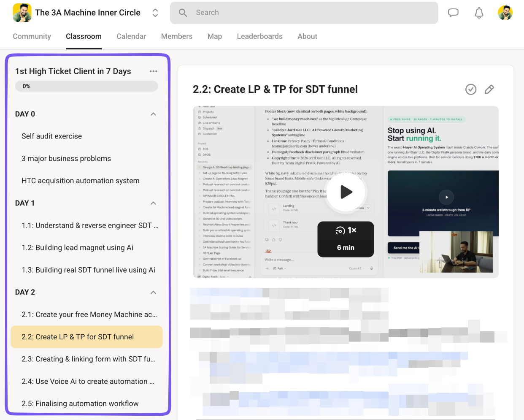
Task: Edit lesson with the pencil icon
Action: (x=489, y=89)
